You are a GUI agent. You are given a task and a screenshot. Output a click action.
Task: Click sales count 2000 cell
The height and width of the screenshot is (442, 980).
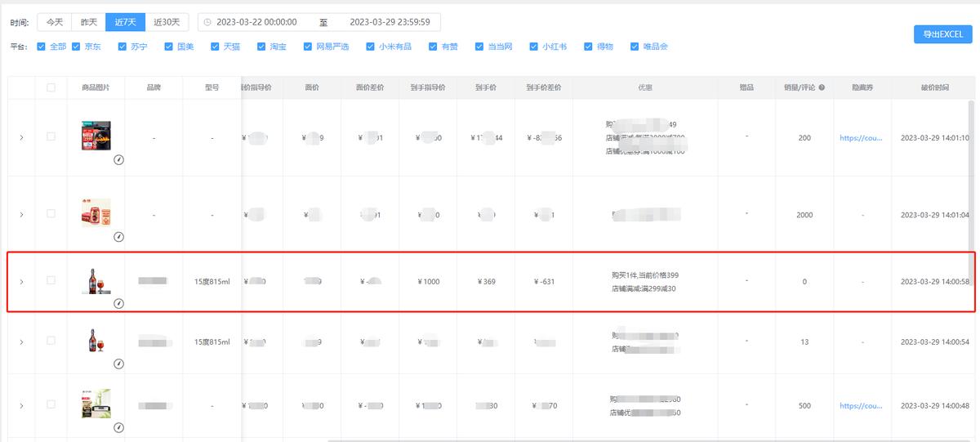coord(804,215)
